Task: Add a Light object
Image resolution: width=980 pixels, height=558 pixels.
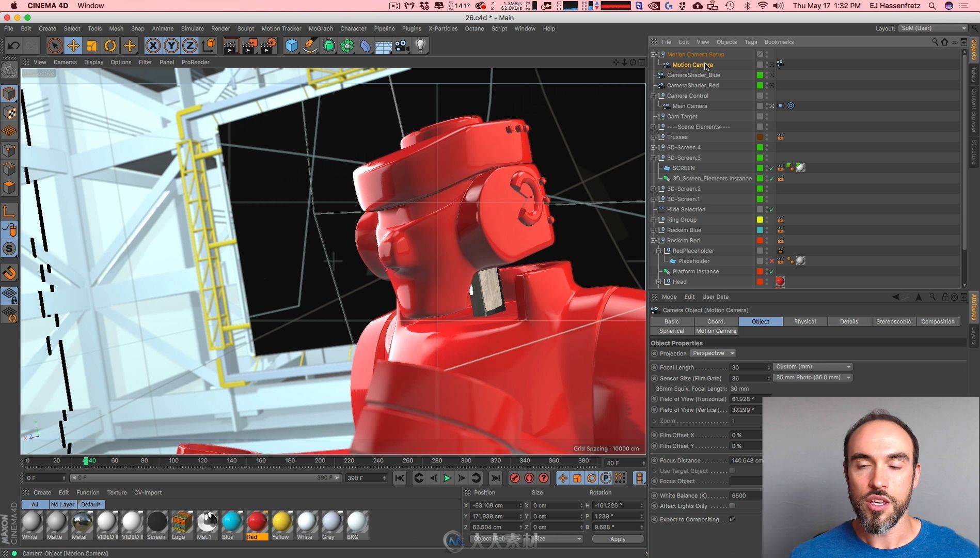Action: [421, 45]
